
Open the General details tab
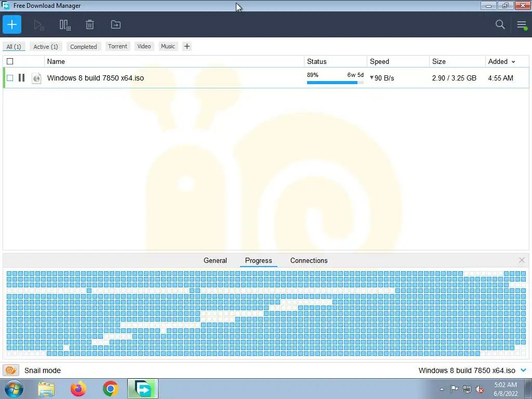(x=215, y=260)
